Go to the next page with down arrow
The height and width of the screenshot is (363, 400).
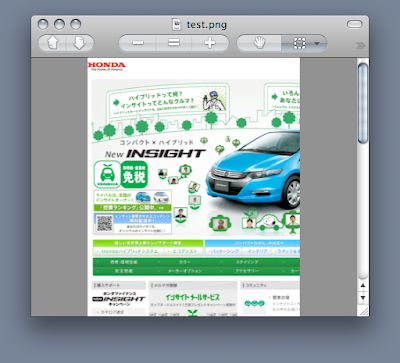point(80,43)
